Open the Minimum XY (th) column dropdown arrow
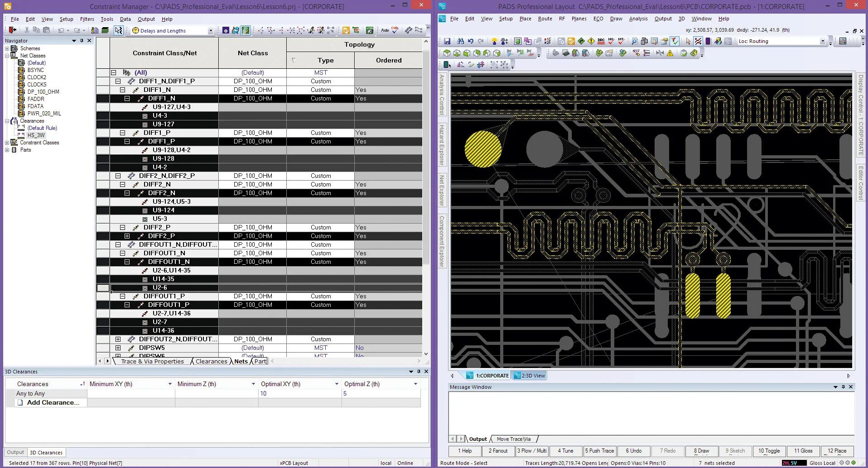 tap(170, 384)
